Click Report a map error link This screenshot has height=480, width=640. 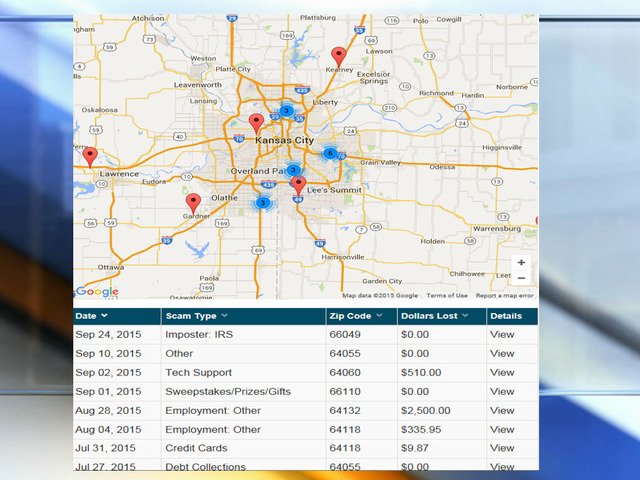pos(504,296)
